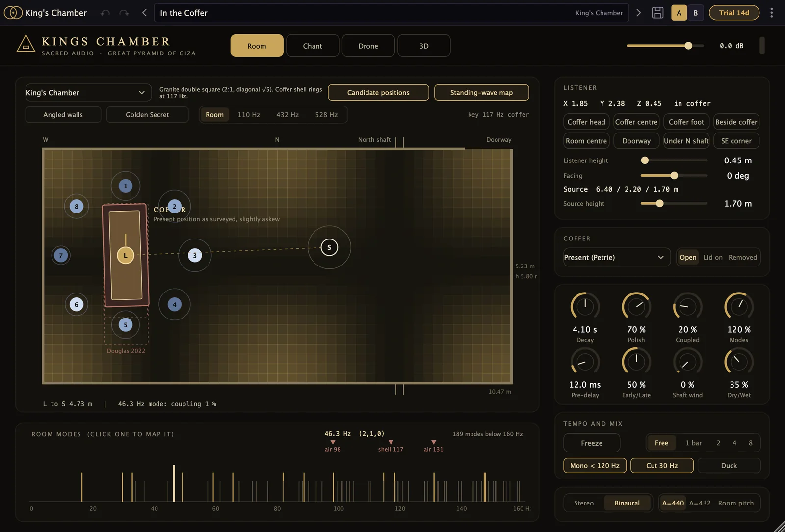Go to next preset arrow
785x532 pixels.
click(638, 13)
